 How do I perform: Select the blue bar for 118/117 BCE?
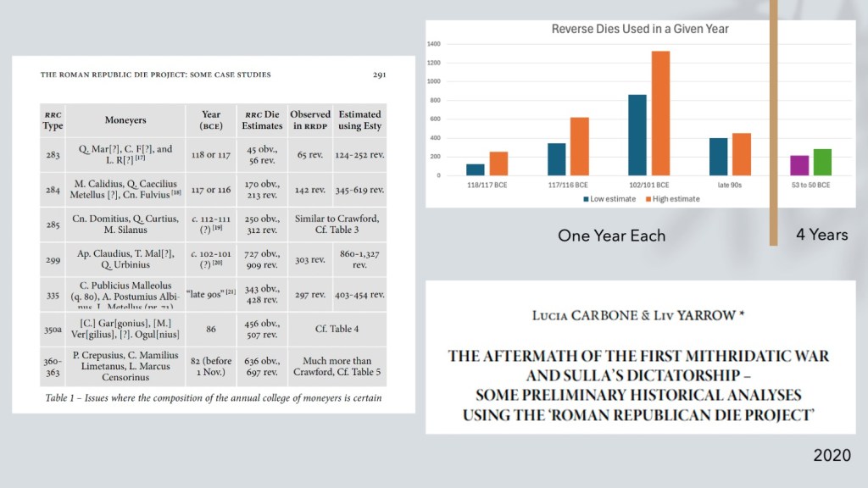475,170
